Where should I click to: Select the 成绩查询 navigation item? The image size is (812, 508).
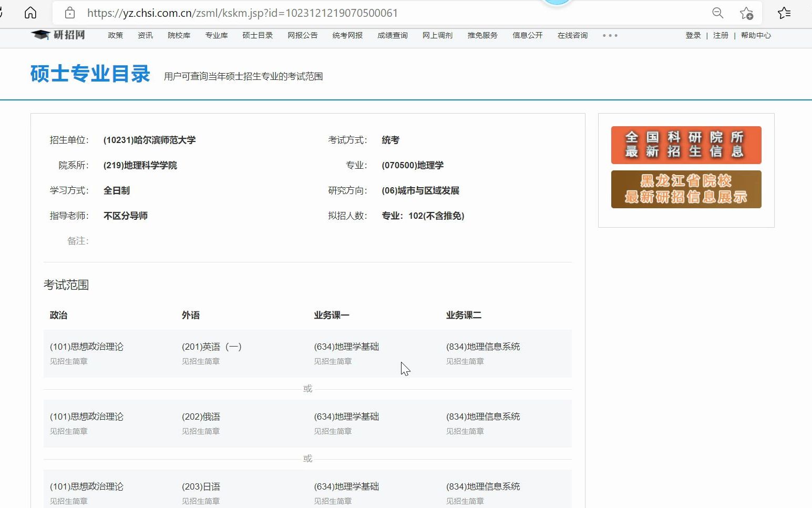click(392, 35)
